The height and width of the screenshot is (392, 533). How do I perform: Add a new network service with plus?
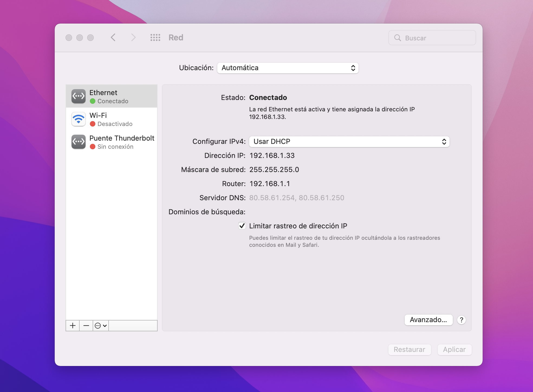[73, 325]
